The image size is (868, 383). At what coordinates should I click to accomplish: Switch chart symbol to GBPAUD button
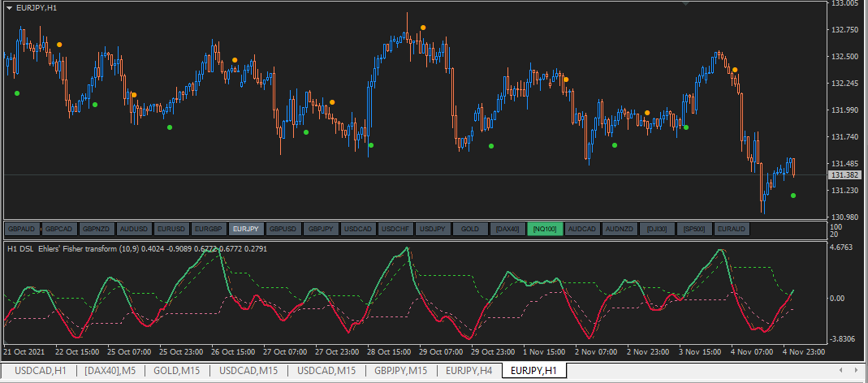(21, 230)
